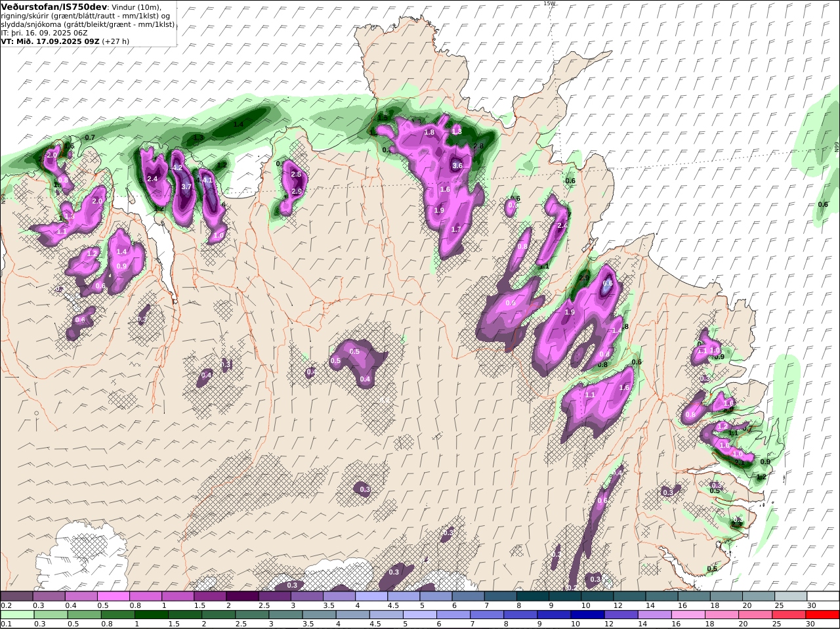This screenshot has height=629, width=840.
Task: Click the 12 label in the rain legend row
Action: (x=608, y=624)
